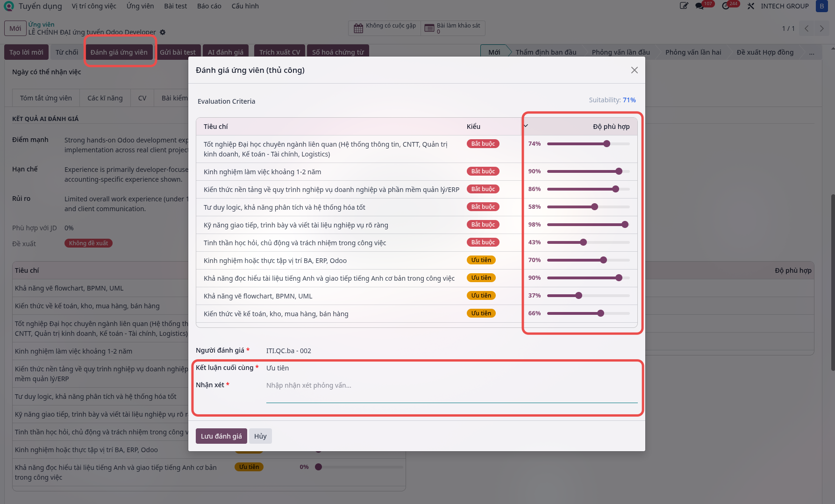Click the Nhận xét comment input field

[452, 390]
